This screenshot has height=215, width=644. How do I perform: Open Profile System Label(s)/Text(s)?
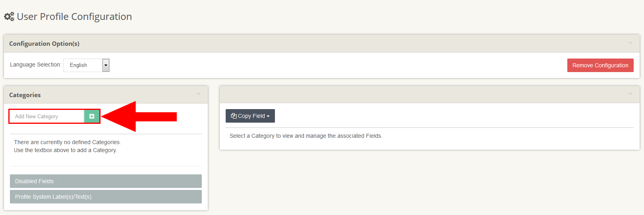pyautogui.click(x=106, y=197)
